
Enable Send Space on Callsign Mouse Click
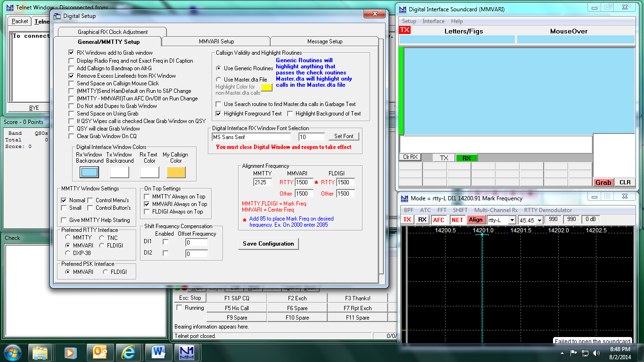click(72, 83)
